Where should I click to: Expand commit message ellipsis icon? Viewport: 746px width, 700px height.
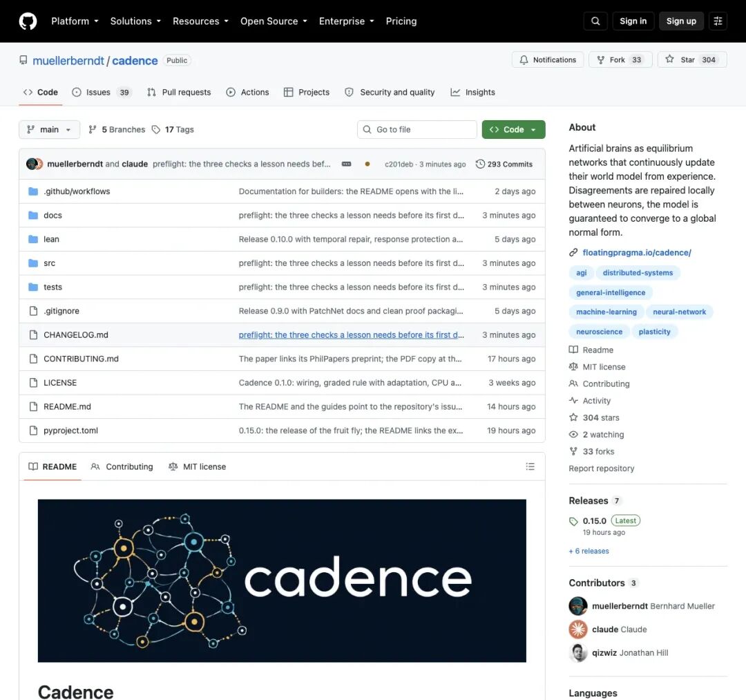click(x=346, y=164)
